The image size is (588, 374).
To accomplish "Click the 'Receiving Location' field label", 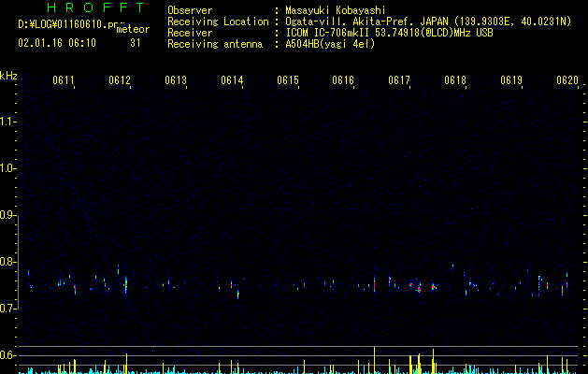I will [218, 22].
